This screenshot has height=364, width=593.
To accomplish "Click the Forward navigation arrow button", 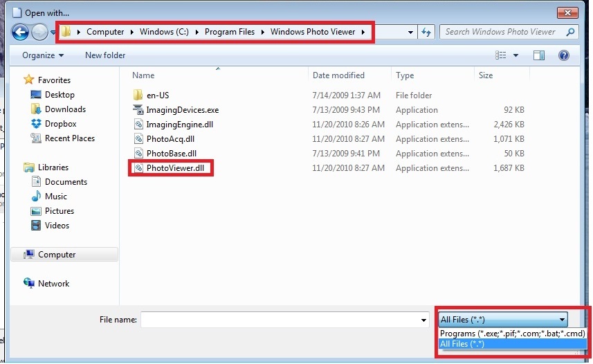I will [39, 32].
